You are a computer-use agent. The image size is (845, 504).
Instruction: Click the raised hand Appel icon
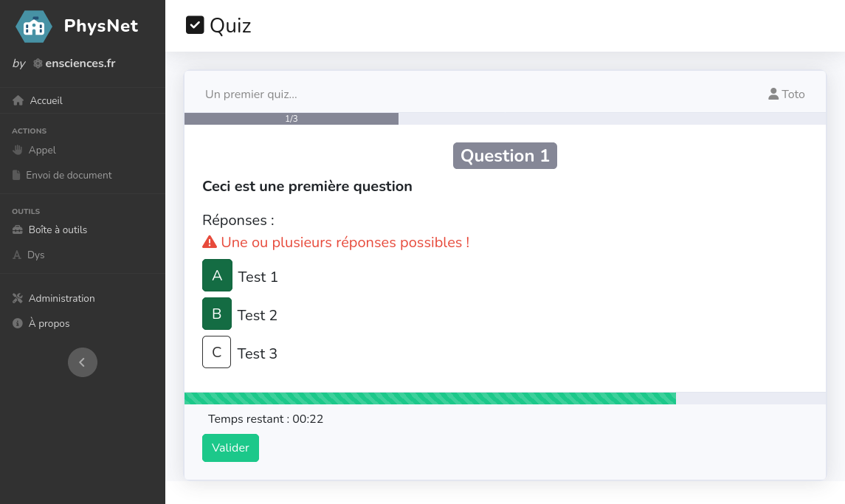click(x=18, y=150)
